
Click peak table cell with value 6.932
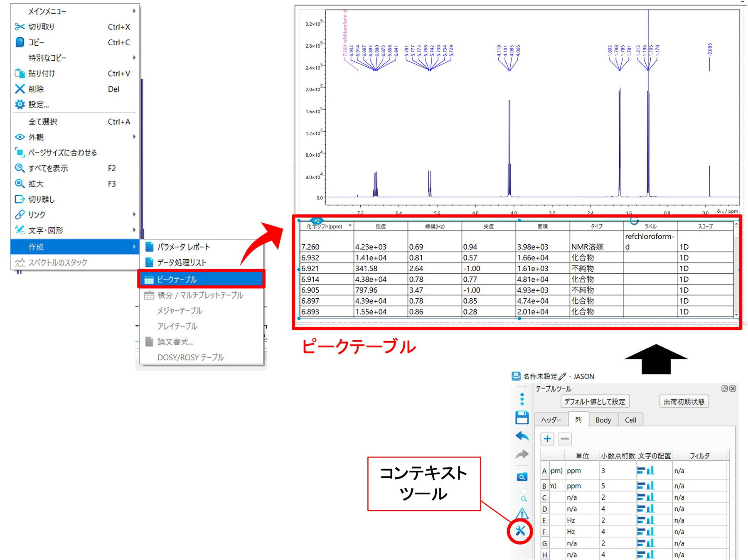pyautogui.click(x=326, y=258)
